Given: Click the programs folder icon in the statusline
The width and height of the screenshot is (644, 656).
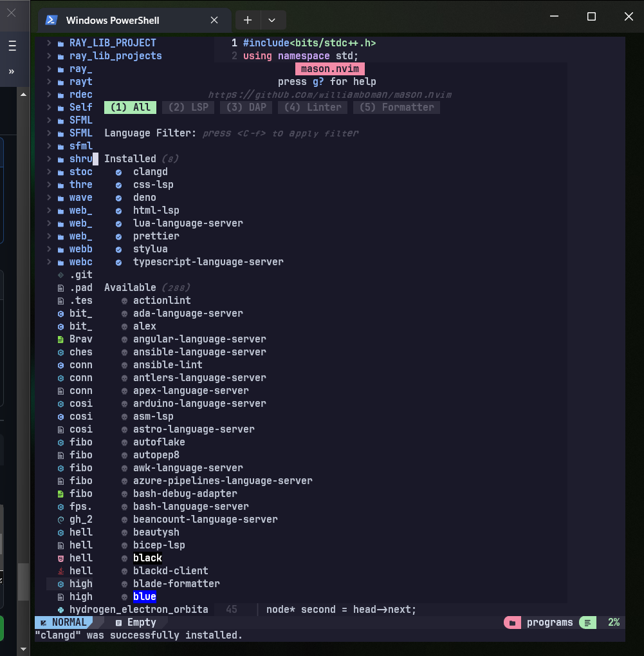Looking at the screenshot, I should (513, 622).
